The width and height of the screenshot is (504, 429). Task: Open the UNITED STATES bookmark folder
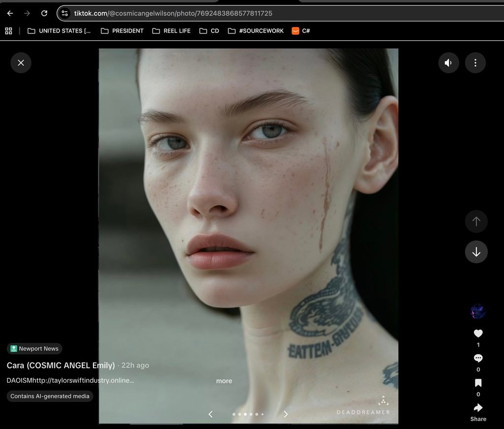click(59, 31)
